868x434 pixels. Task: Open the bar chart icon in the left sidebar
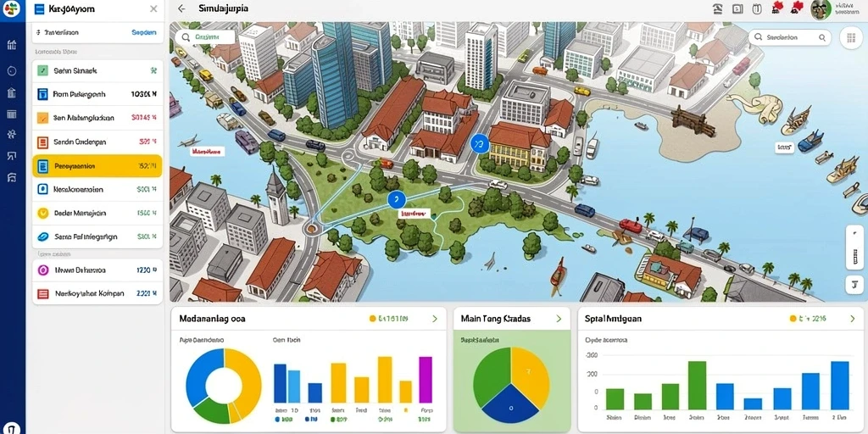click(12, 46)
